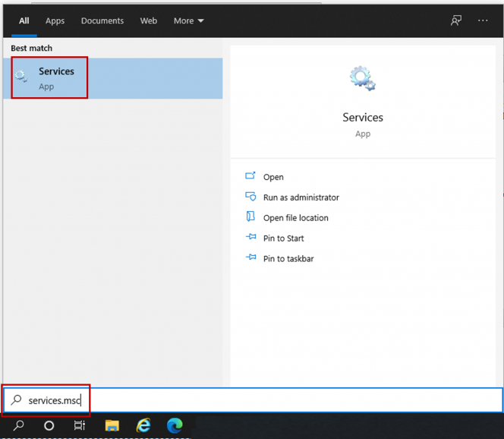Expand the More filter dropdown
This screenshot has width=504, height=439.
pyautogui.click(x=189, y=21)
